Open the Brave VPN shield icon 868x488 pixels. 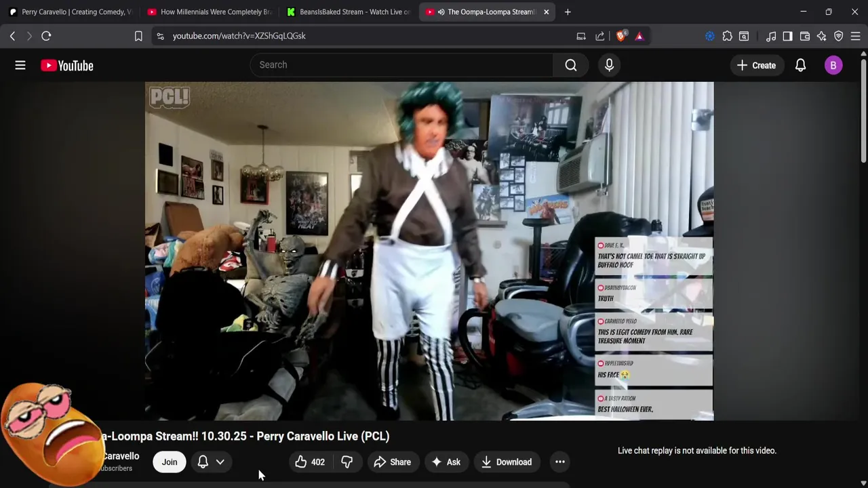point(839,36)
